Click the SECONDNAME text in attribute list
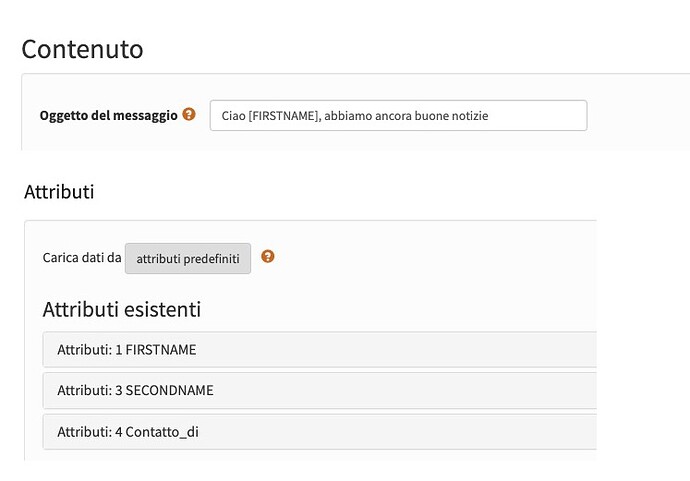 tap(169, 390)
